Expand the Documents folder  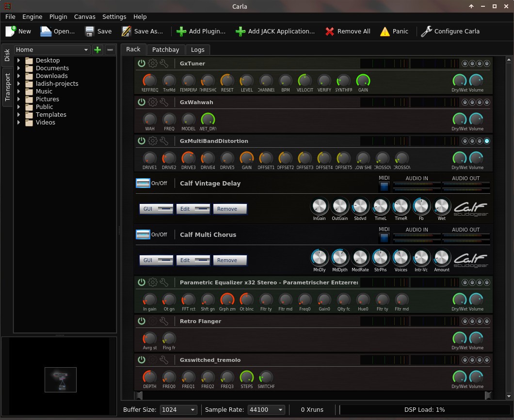[x=19, y=68]
